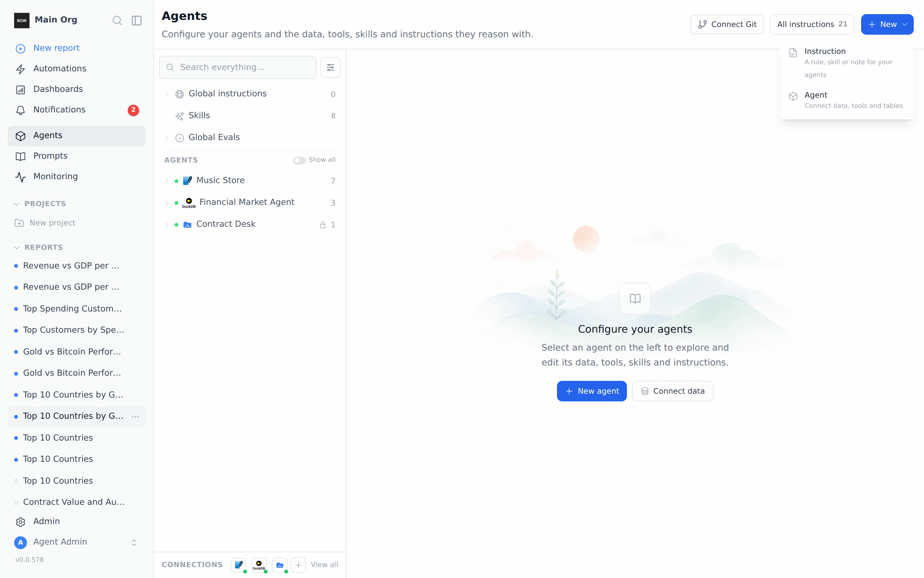Collapse the Reports section

coord(17,248)
